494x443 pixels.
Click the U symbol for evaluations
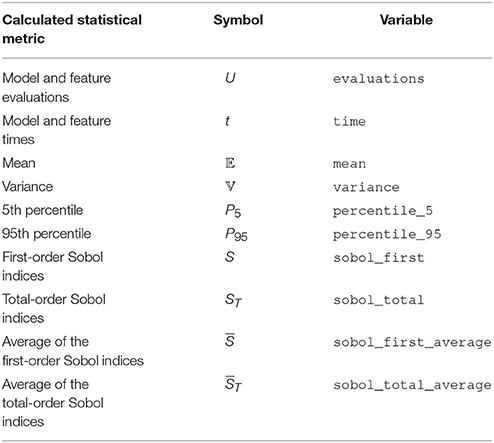[230, 78]
